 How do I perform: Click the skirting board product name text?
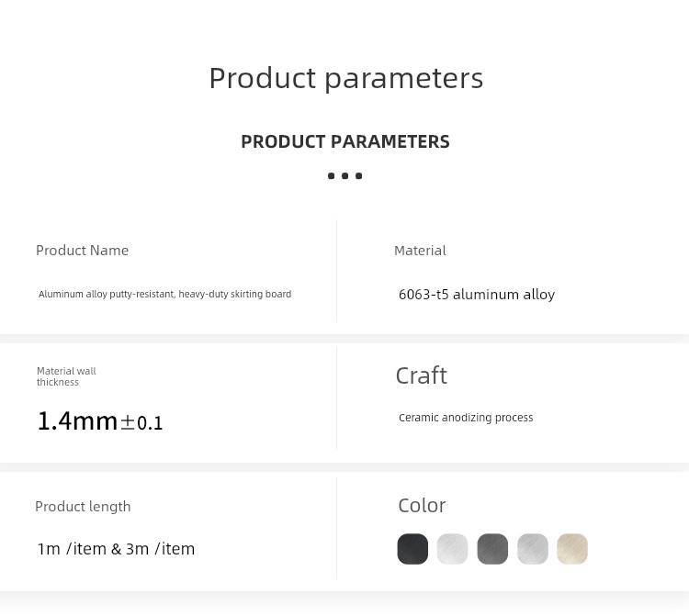coord(164,294)
